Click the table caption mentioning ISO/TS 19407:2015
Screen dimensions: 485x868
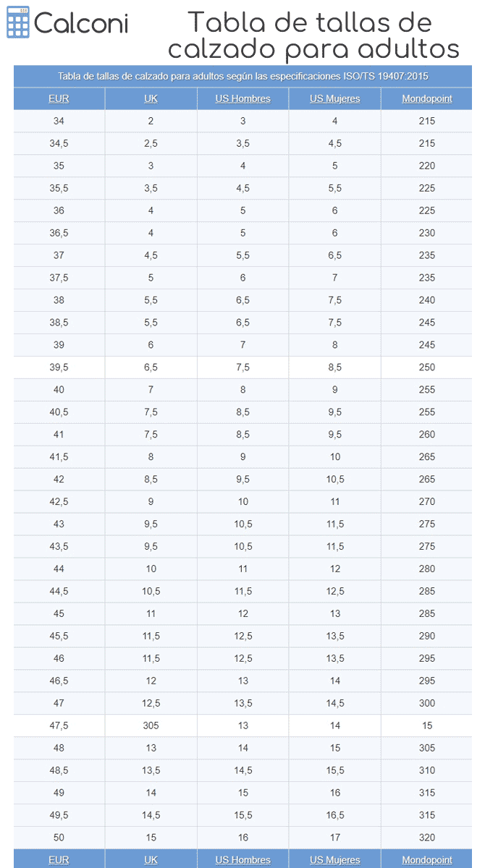242,76
